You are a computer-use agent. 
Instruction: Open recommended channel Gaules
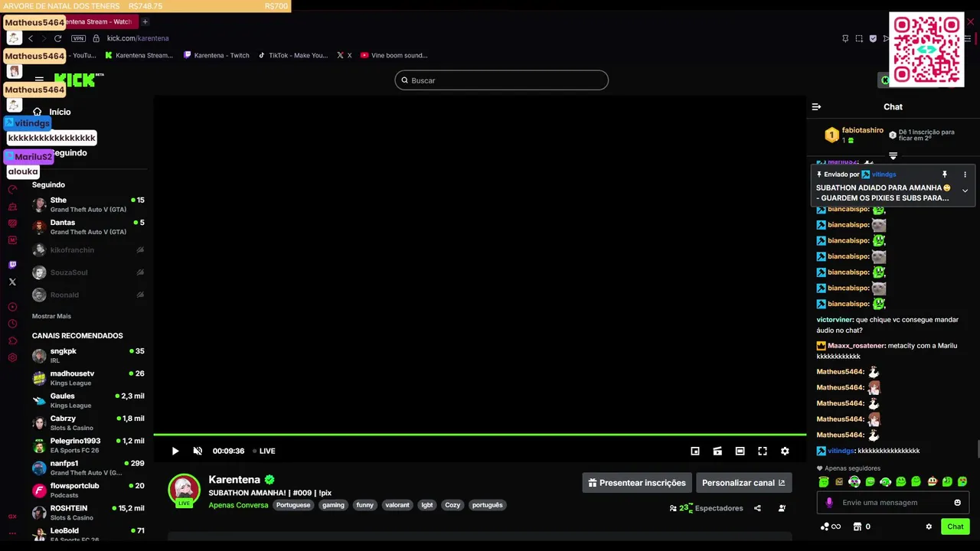(x=88, y=400)
